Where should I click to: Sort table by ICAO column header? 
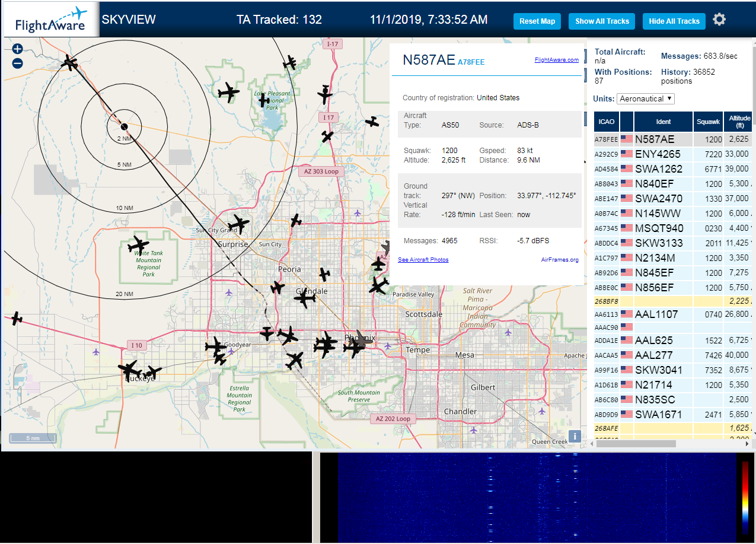pos(607,122)
